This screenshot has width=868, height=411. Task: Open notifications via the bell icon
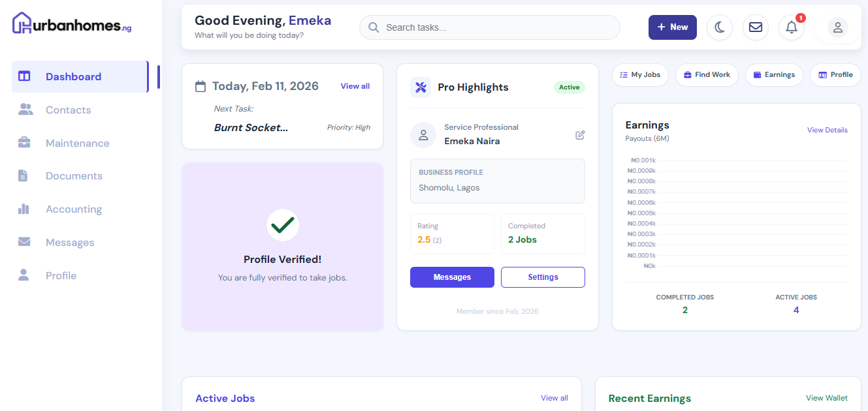(x=791, y=27)
